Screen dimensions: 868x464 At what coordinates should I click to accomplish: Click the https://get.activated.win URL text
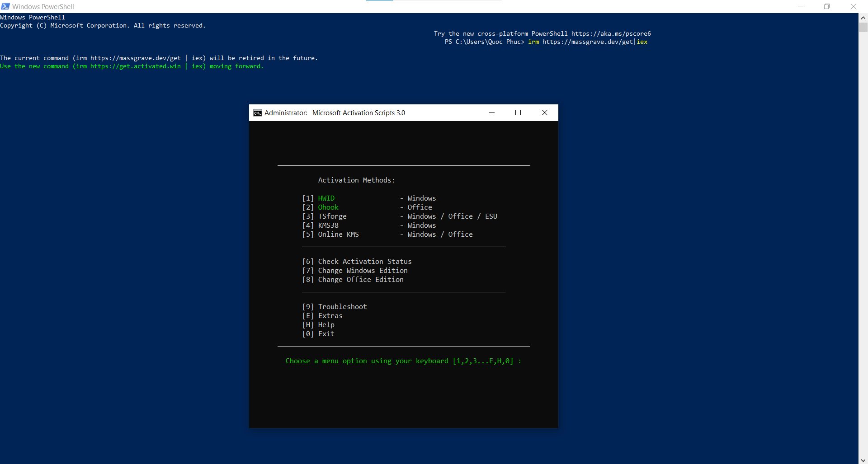(136, 66)
